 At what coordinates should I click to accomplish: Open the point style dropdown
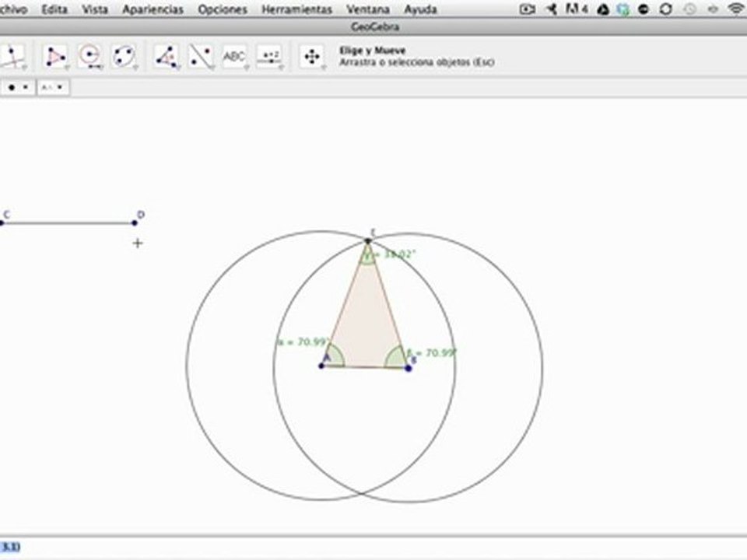click(x=18, y=87)
